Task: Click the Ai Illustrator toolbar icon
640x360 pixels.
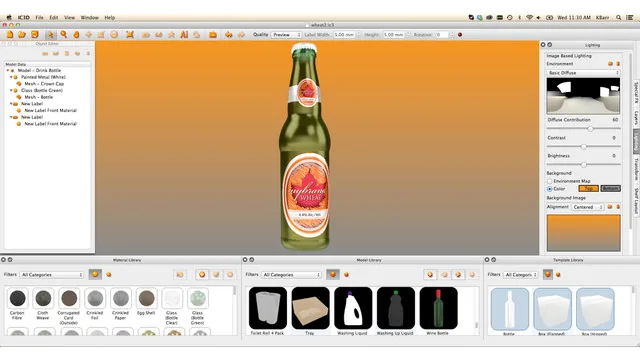Action: [184, 35]
